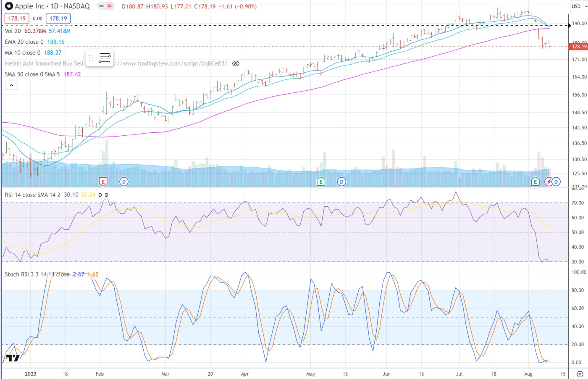Click the low value L177.01
Screen dimensions: 588x379
click(x=181, y=7)
